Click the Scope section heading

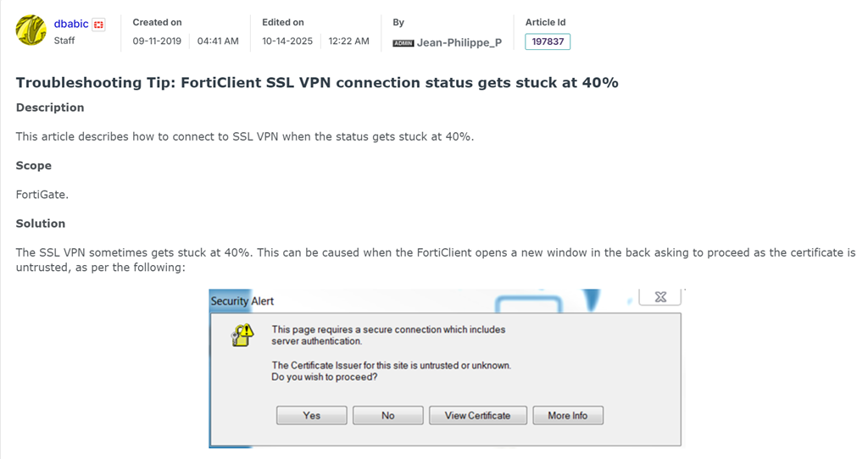34,165
